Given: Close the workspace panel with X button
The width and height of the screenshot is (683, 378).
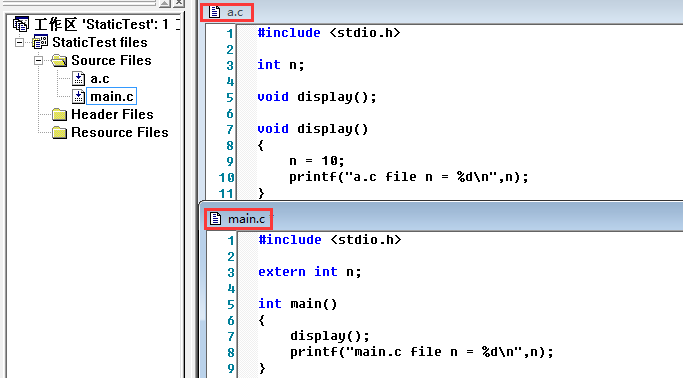Looking at the screenshot, I should (x=179, y=3).
